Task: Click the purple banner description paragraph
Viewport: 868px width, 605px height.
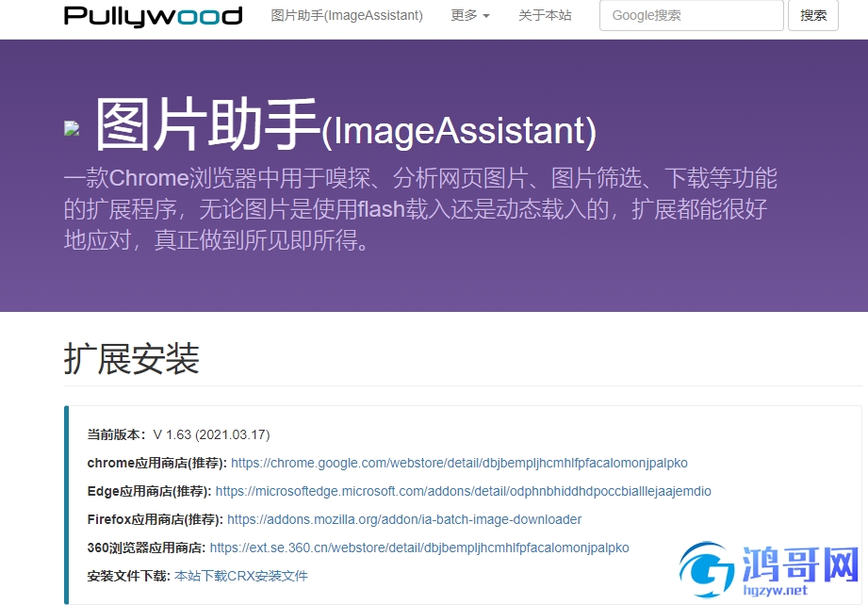Action: [x=420, y=209]
